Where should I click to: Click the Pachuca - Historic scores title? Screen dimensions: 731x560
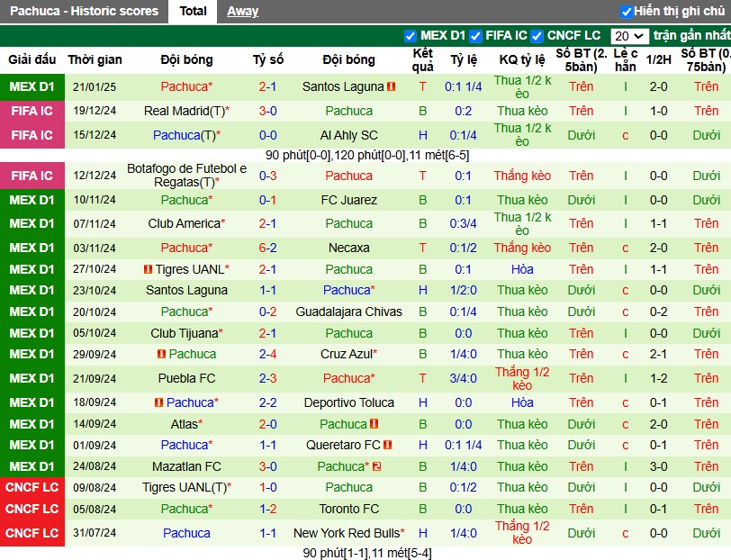pos(84,11)
